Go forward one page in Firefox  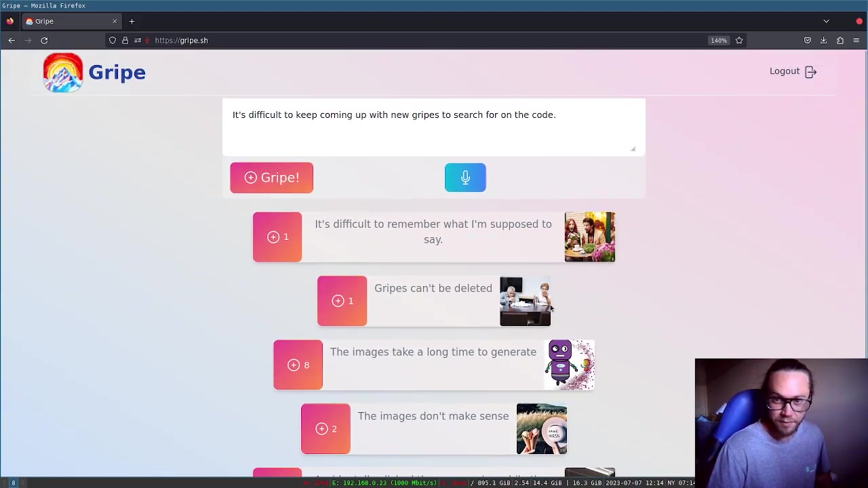pyautogui.click(x=28, y=41)
